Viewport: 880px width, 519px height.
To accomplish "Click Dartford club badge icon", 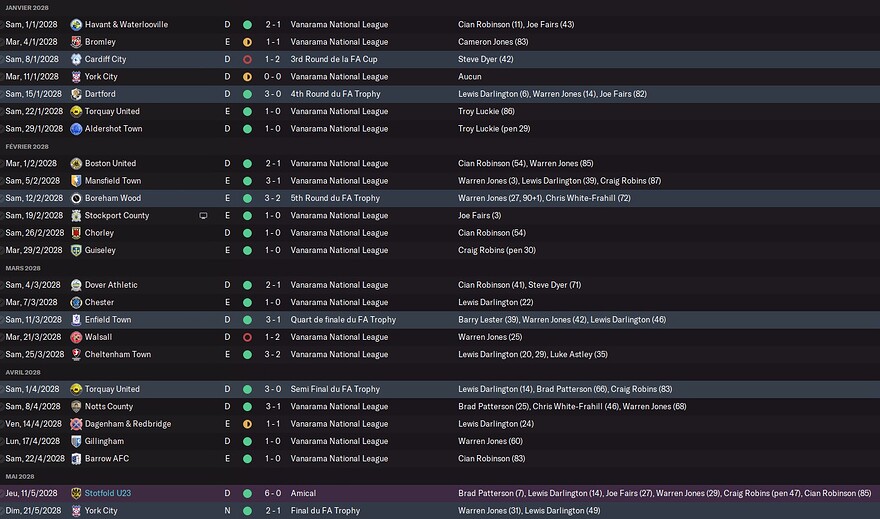I will (76, 94).
